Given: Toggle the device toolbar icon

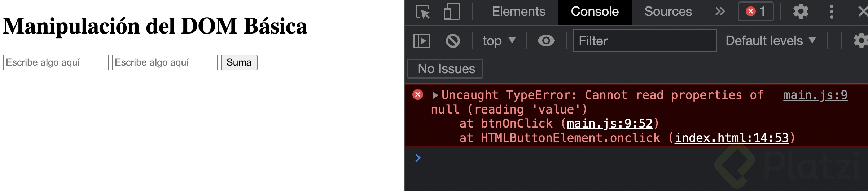Looking at the screenshot, I should (x=452, y=12).
